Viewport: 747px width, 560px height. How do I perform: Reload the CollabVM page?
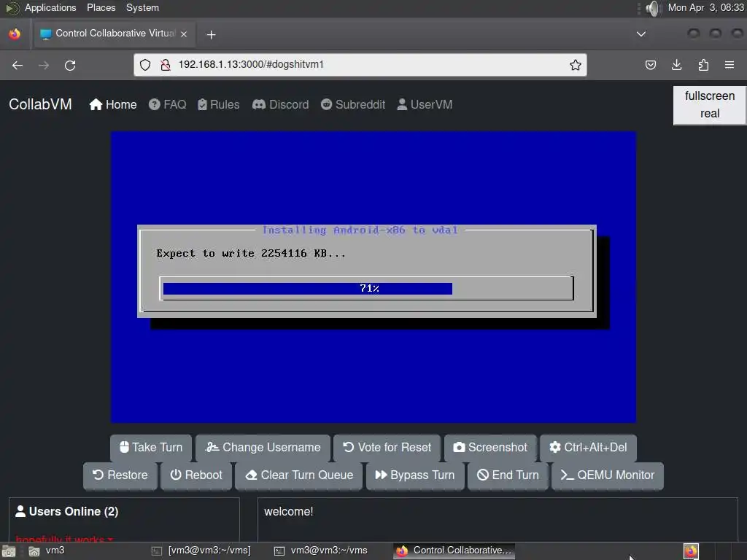(x=70, y=65)
